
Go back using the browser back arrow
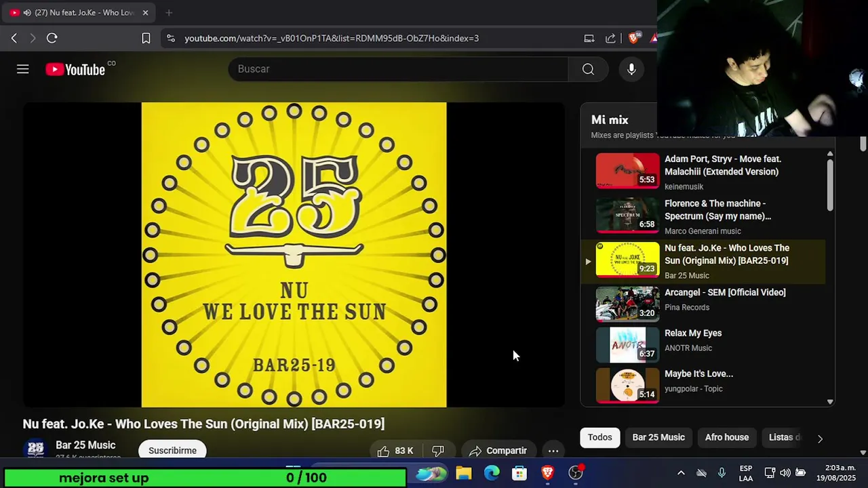click(14, 38)
